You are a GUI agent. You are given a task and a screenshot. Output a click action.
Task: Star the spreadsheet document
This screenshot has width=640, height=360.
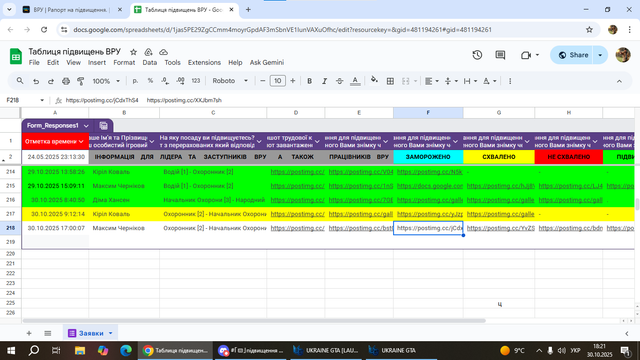(x=133, y=52)
